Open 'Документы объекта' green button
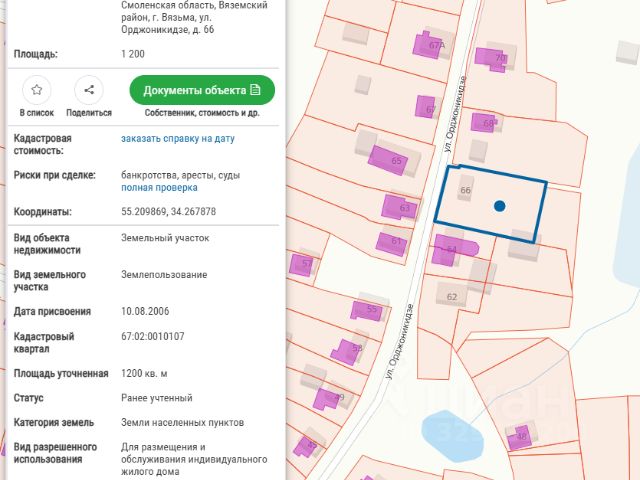Image resolution: width=640 pixels, height=480 pixels. 202,90
